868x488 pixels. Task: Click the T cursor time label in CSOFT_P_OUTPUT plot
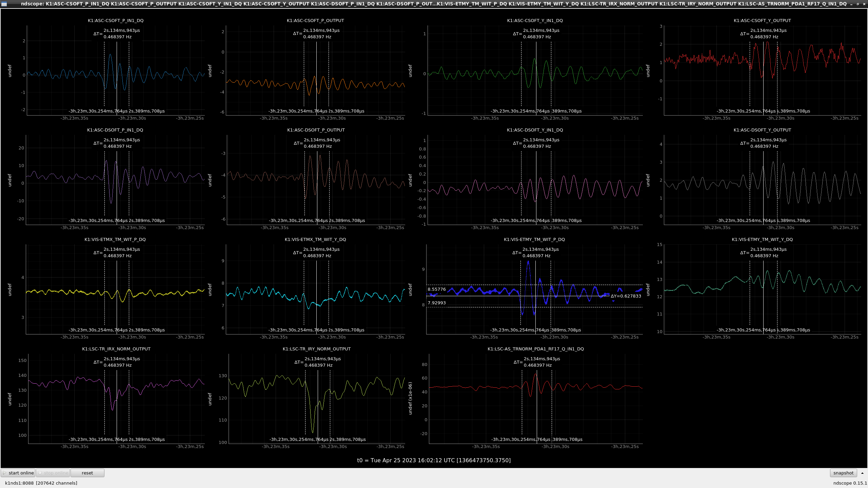coord(298,111)
